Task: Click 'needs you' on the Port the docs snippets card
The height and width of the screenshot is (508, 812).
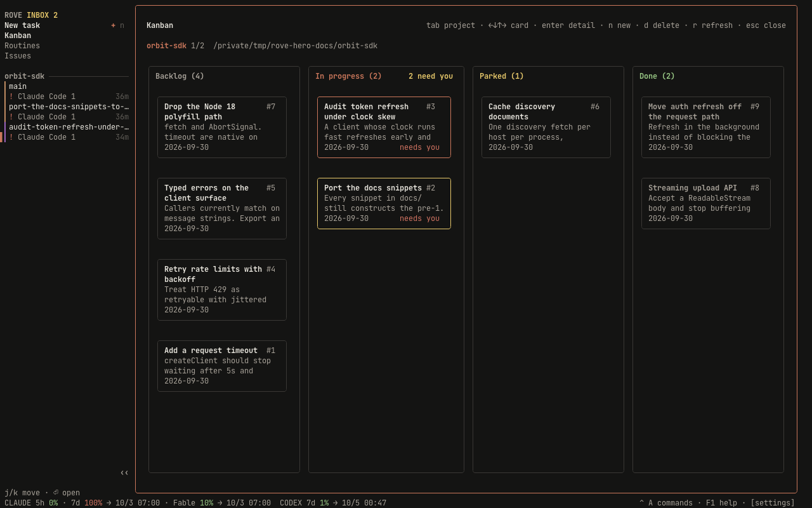Action: coord(419,218)
